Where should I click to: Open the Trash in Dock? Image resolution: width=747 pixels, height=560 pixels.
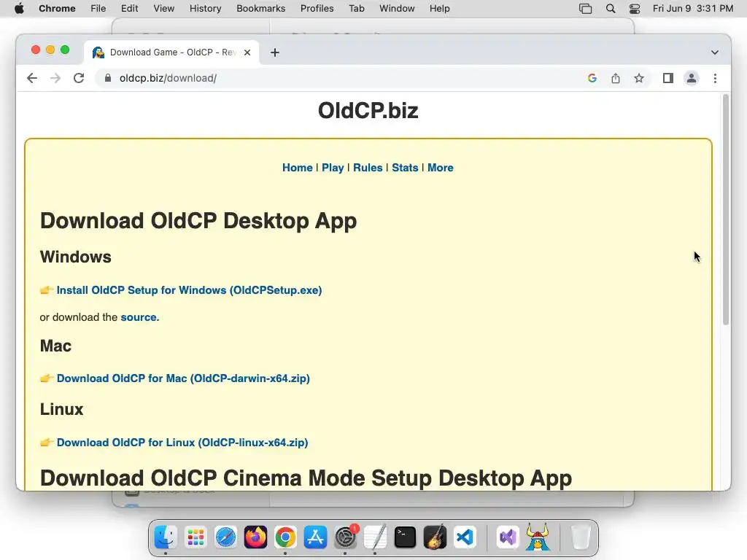pyautogui.click(x=581, y=537)
